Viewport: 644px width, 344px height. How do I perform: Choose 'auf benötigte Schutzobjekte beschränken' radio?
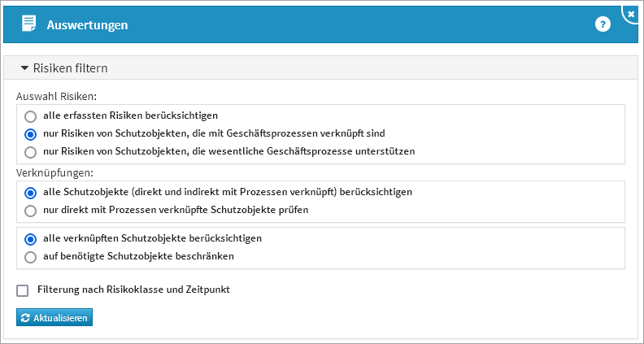(x=31, y=257)
